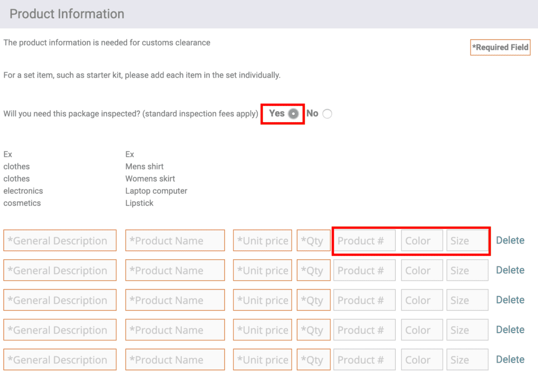
Task: Click Product Name field in third row
Action: tap(175, 300)
